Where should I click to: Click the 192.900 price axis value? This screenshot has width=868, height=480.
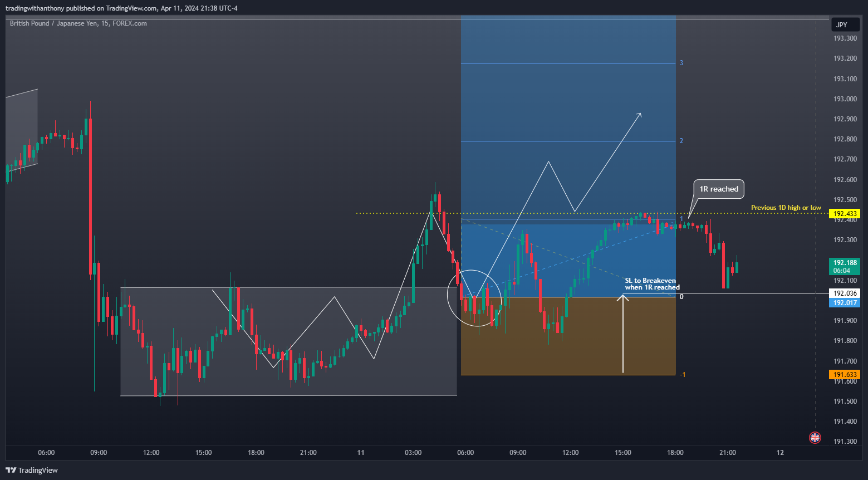pos(845,119)
